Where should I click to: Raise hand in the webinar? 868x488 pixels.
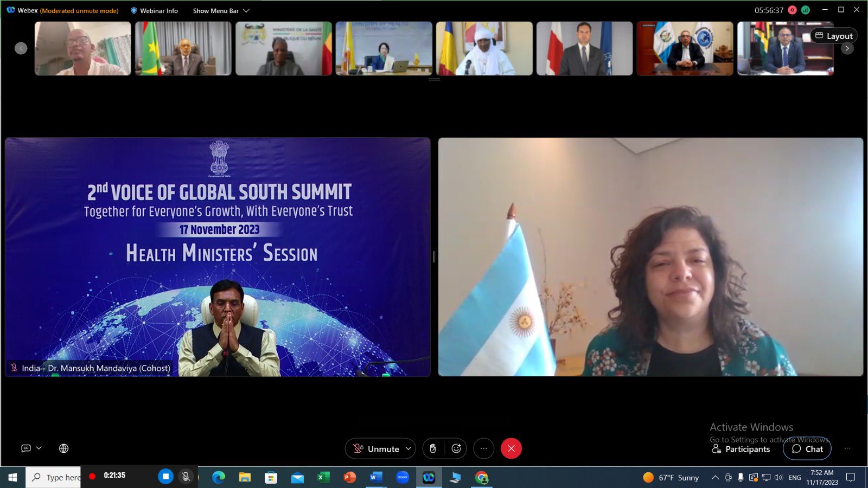coord(433,448)
